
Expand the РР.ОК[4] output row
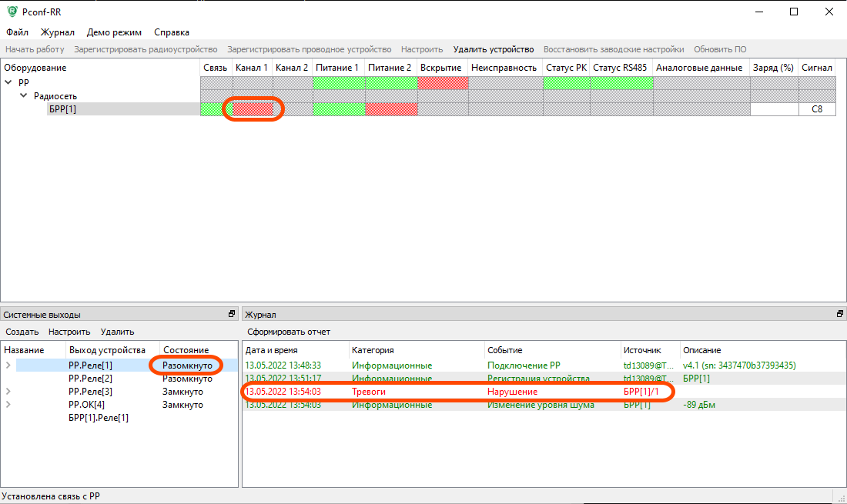pos(8,405)
